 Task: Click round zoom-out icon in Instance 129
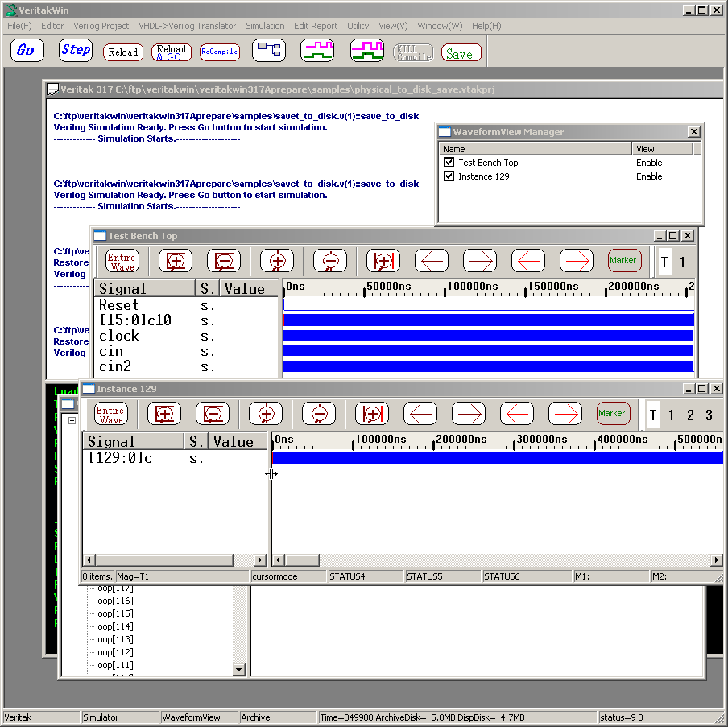click(319, 414)
